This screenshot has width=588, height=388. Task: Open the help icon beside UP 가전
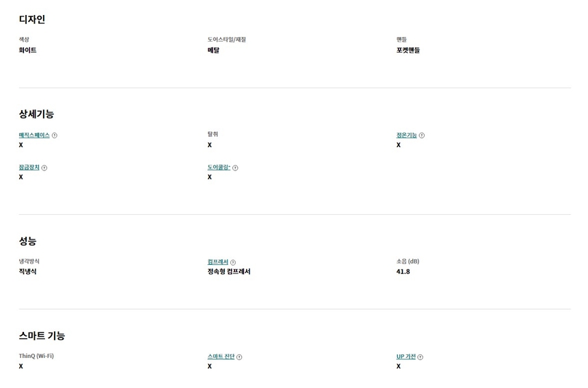[x=420, y=357]
